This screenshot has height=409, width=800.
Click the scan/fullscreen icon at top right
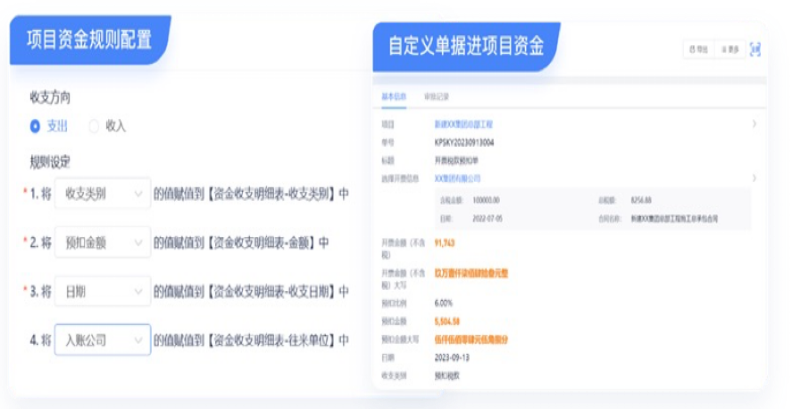pyautogui.click(x=755, y=48)
